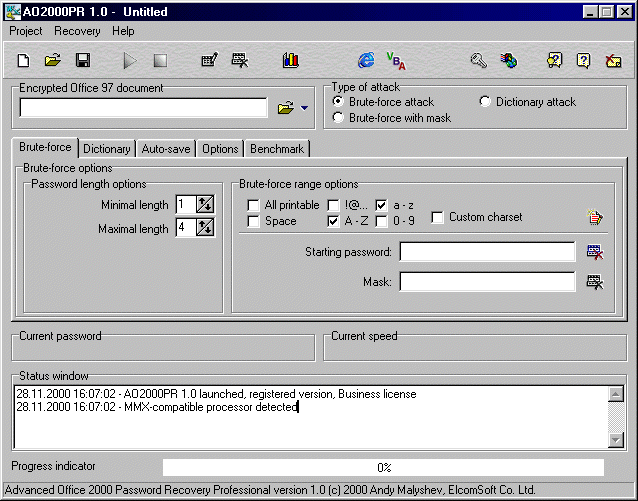This screenshot has height=501, width=638.
Task: Click the Internet Explorer toolbar icon
Action: [x=366, y=61]
